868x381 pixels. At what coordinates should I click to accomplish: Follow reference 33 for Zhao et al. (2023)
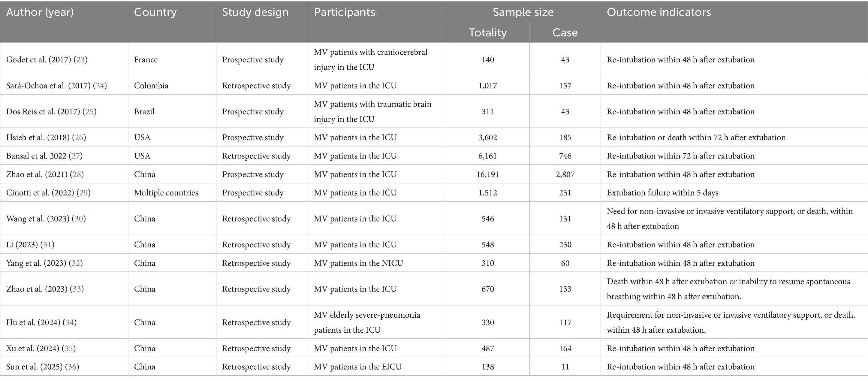[x=77, y=289]
